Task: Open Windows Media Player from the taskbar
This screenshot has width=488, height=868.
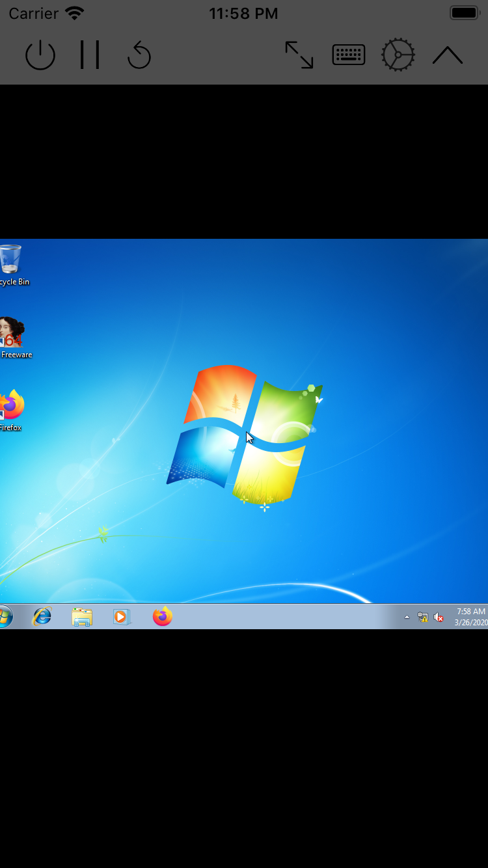Action: coord(122,616)
